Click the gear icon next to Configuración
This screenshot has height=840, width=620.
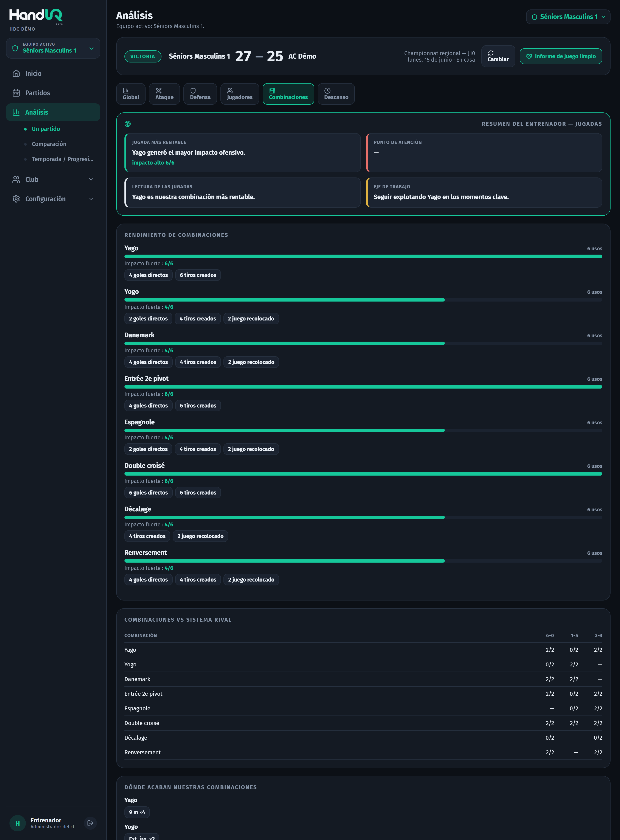point(16,199)
